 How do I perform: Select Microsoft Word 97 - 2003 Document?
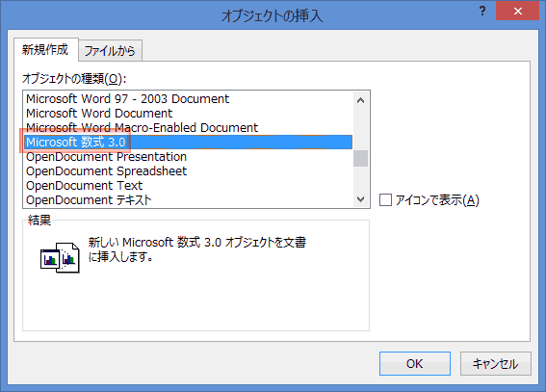pyautogui.click(x=188, y=99)
